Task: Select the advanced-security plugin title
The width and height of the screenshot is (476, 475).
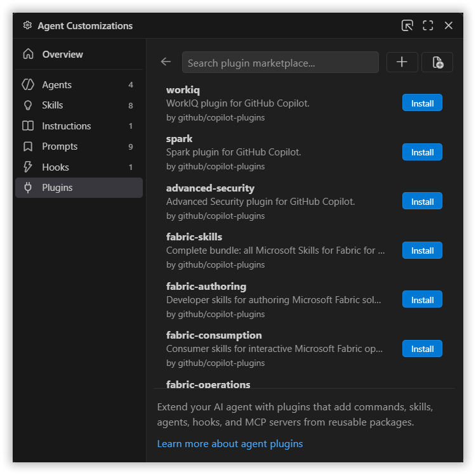Action: (x=210, y=188)
